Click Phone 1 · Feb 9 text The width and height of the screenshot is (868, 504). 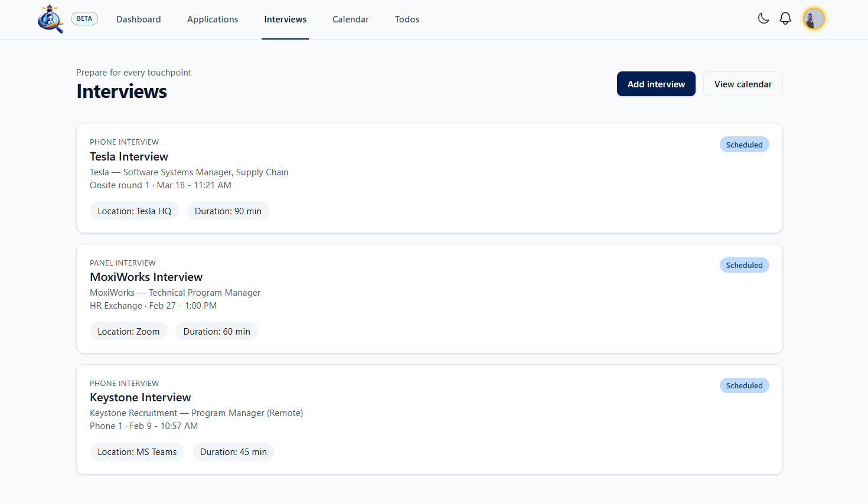coord(143,426)
